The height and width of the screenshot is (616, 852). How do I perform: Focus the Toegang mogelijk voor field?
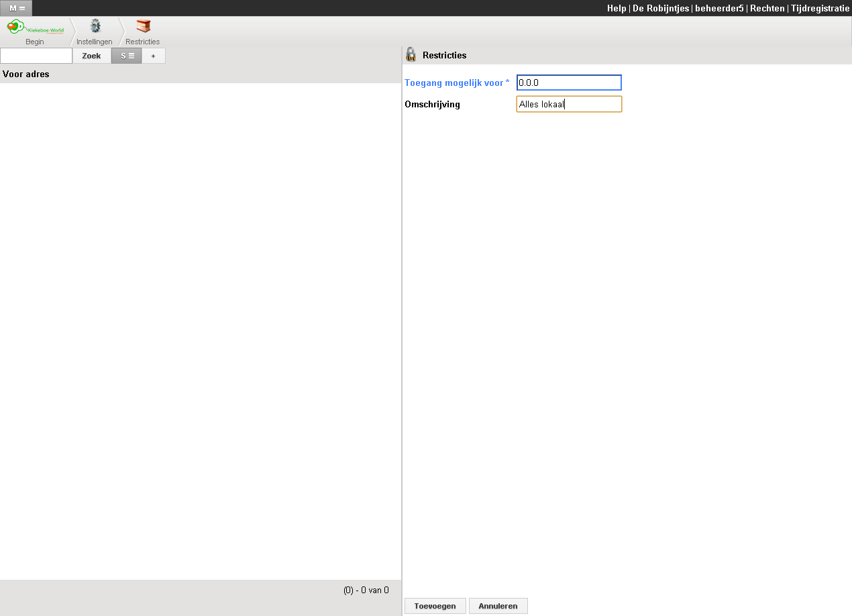[x=569, y=83]
